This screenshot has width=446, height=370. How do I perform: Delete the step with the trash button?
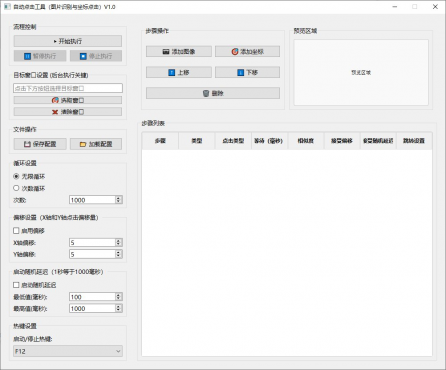point(213,93)
